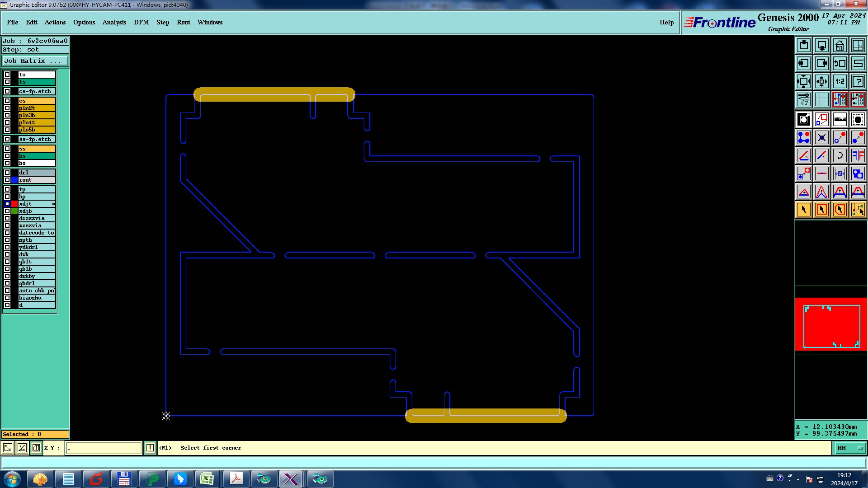The width and height of the screenshot is (868, 488).
Task: Click the X Y coordinate input field
Action: 104,448
